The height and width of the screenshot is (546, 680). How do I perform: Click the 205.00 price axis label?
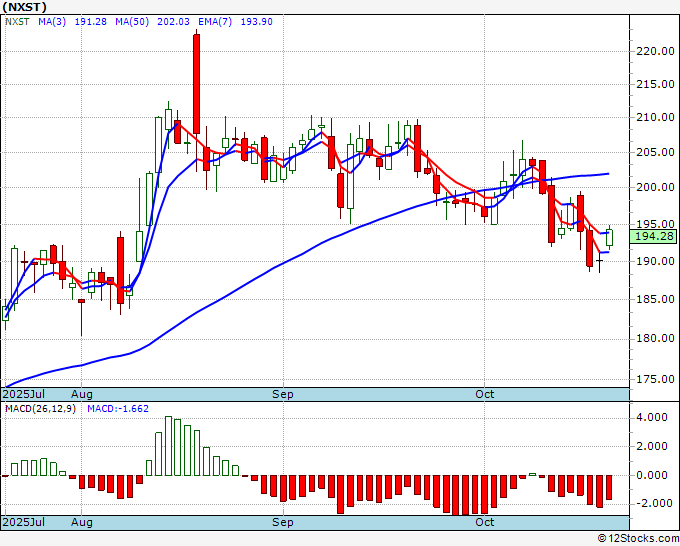pos(655,152)
